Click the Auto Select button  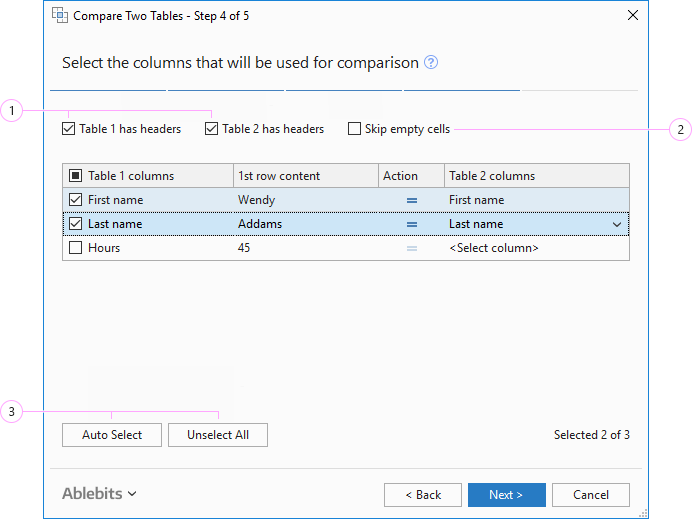[x=112, y=435]
